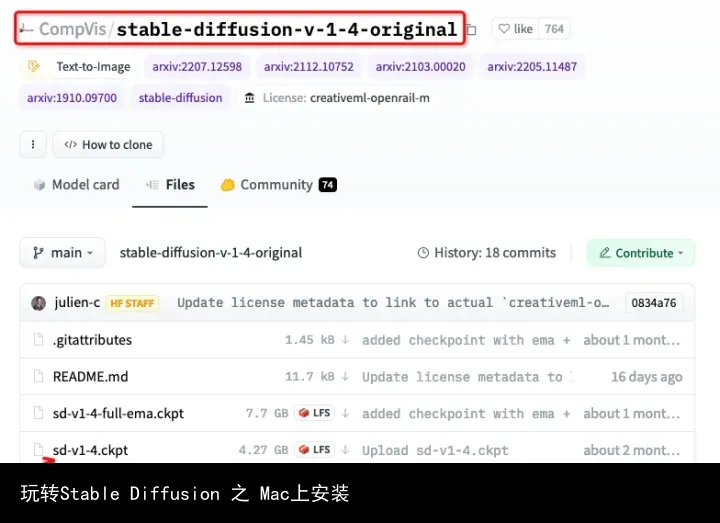The height and width of the screenshot is (523, 720).
Task: Click the sd-v1-4-full-ema.ckpt file icon
Action: pyautogui.click(x=39, y=413)
